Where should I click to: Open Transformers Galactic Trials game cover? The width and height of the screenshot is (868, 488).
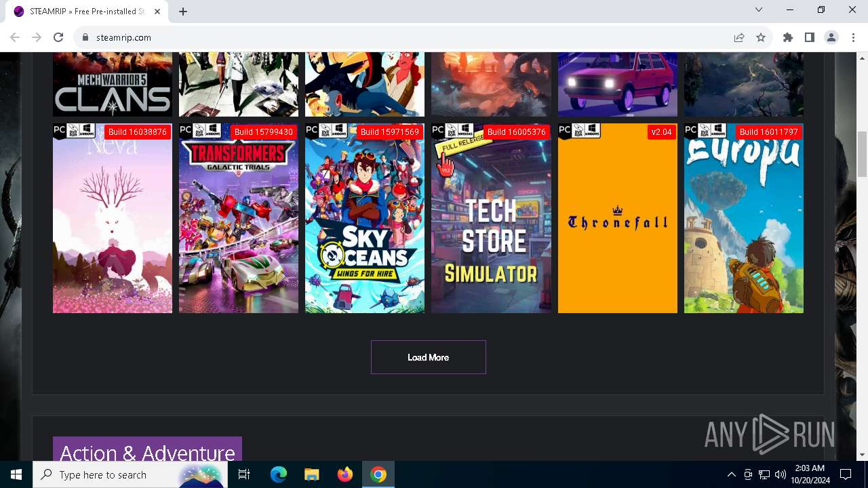[x=239, y=218]
